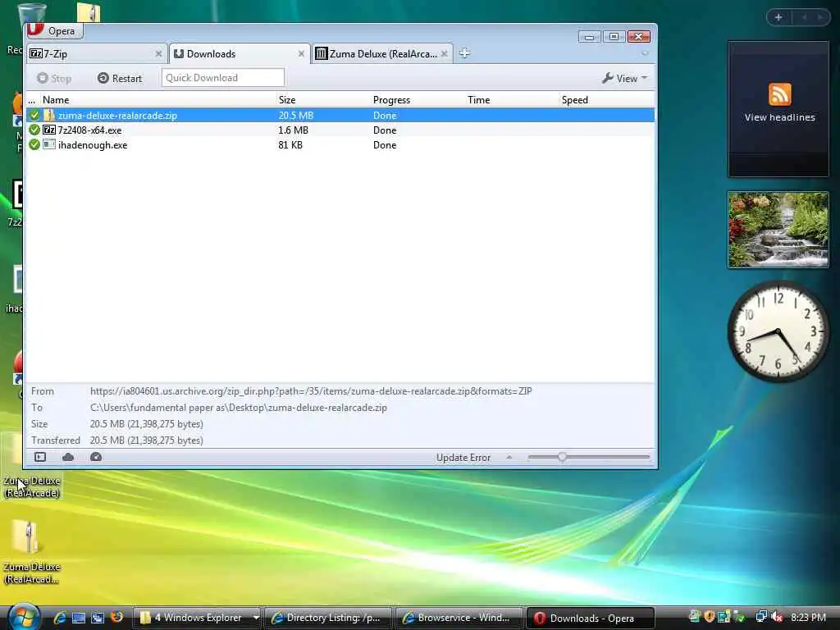Adjust the page zoom slider handle
This screenshot has height=630, width=840.
click(562, 457)
